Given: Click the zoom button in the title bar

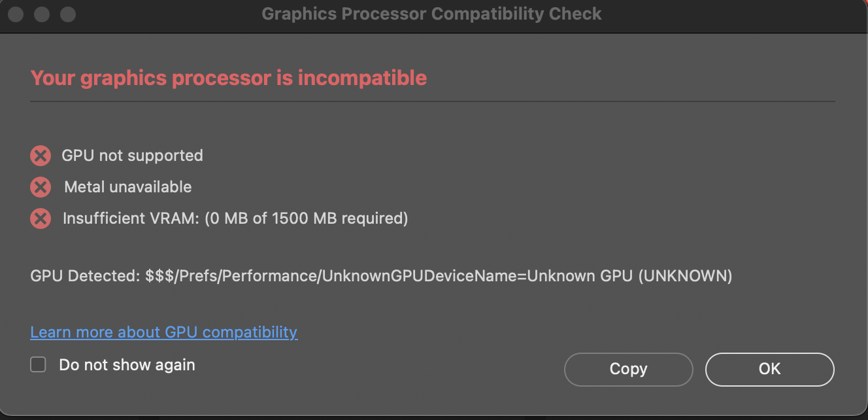Looking at the screenshot, I should 67,14.
